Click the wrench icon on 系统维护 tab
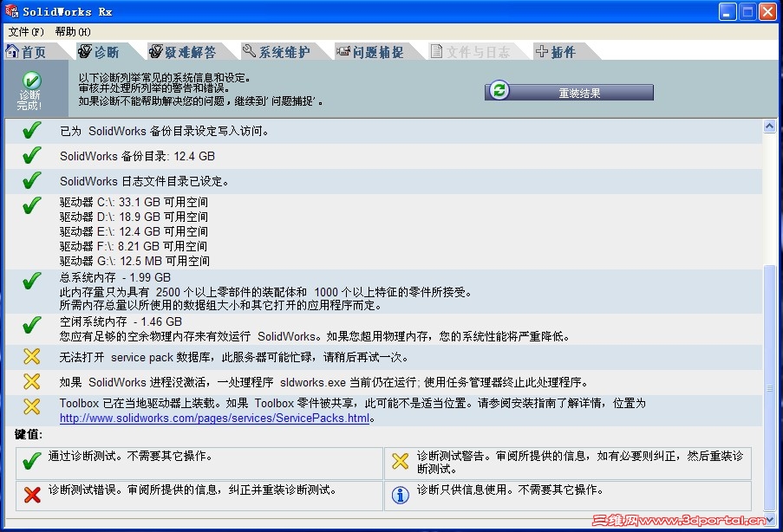The image size is (783, 532). click(249, 50)
